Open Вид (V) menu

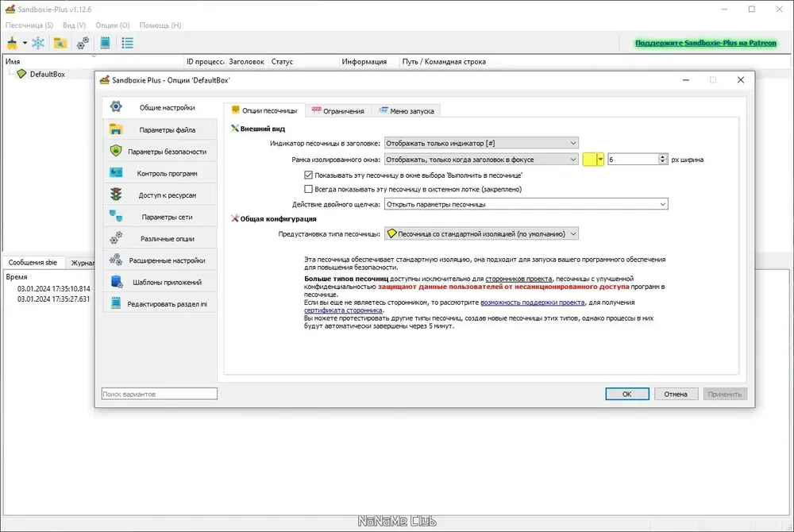(74, 25)
